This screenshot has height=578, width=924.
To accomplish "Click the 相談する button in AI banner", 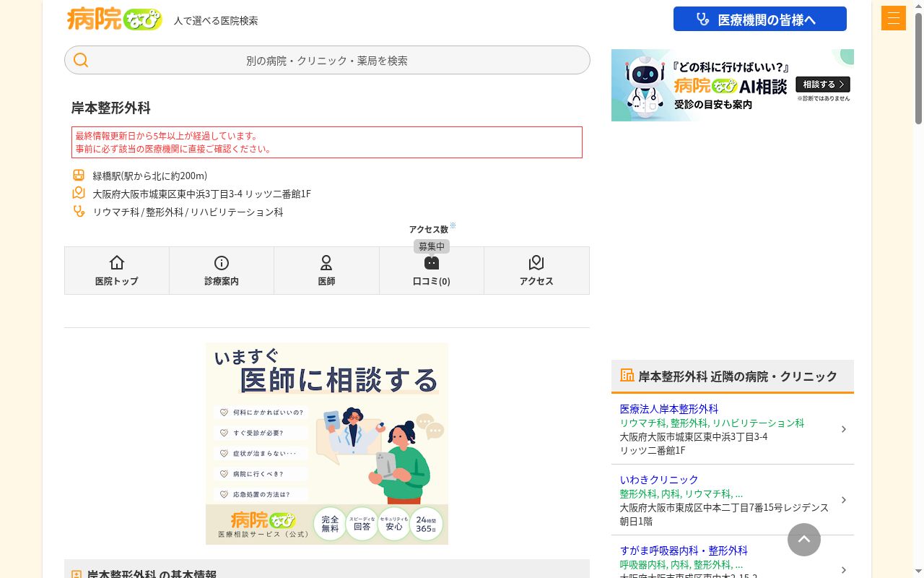I will pos(823,85).
